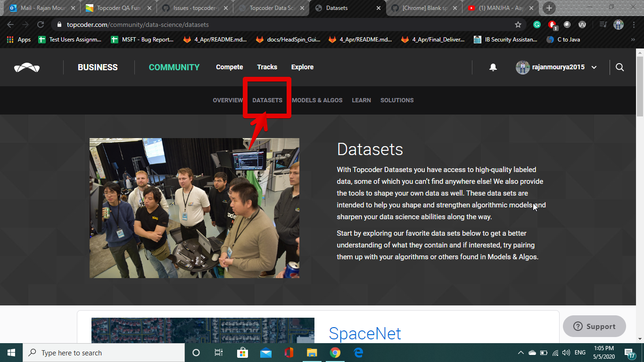Open the Compete menu

coord(230,67)
